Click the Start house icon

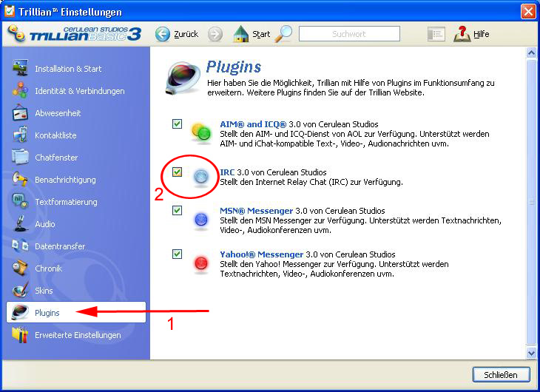pyautogui.click(x=240, y=34)
